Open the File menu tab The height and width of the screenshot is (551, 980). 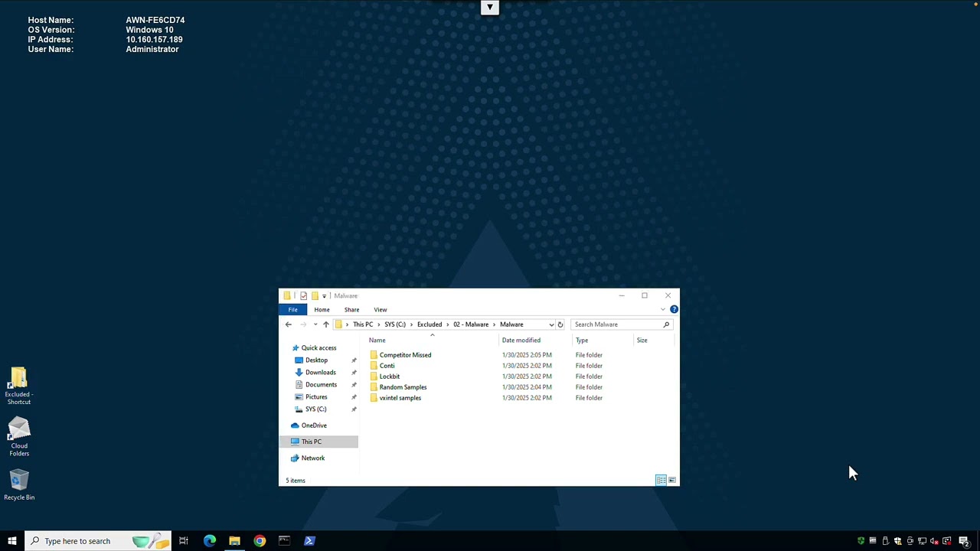click(x=292, y=309)
